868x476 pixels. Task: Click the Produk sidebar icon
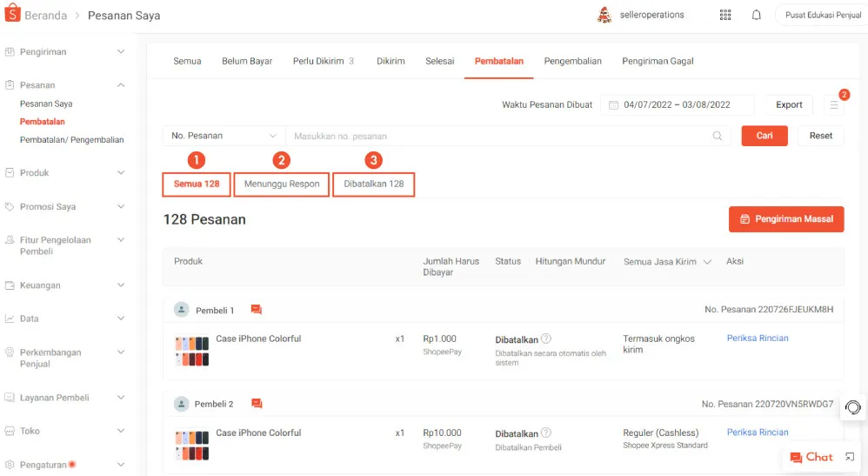click(x=10, y=172)
